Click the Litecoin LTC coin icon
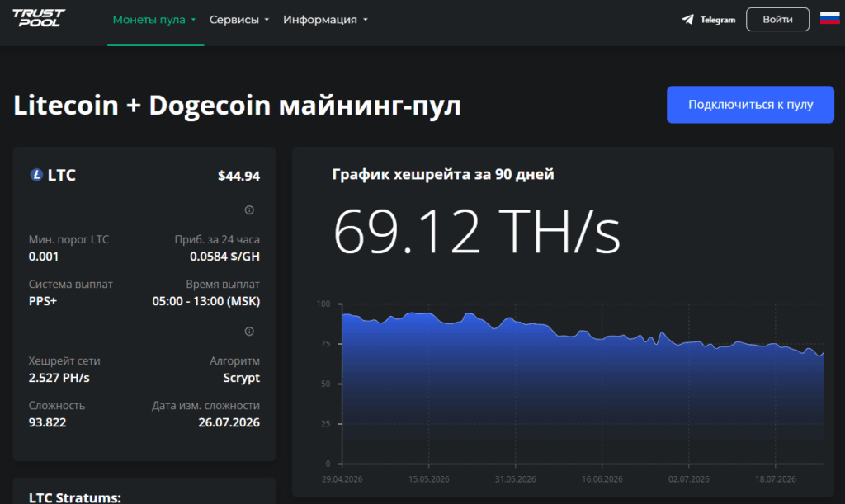 [x=36, y=175]
